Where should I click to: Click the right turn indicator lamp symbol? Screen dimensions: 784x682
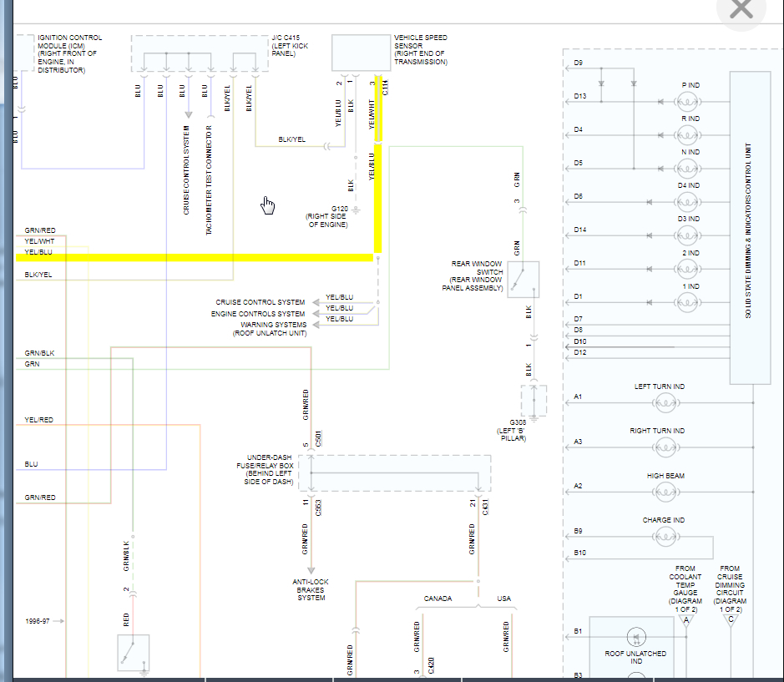(x=665, y=447)
